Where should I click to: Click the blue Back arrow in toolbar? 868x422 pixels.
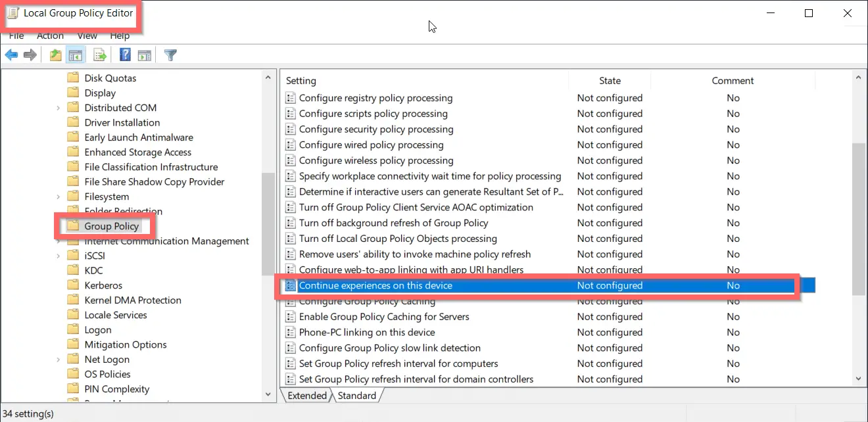(11, 55)
